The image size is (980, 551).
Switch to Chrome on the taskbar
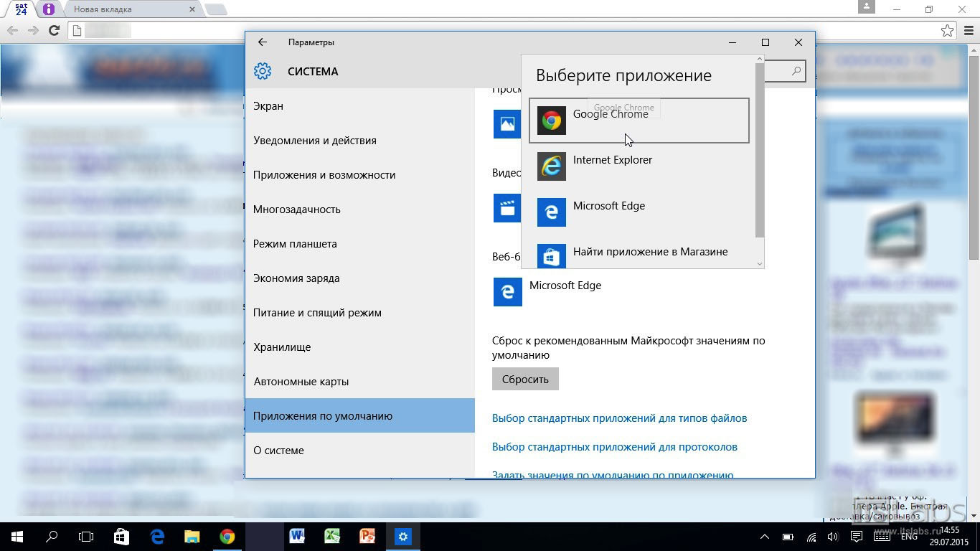coord(227,536)
